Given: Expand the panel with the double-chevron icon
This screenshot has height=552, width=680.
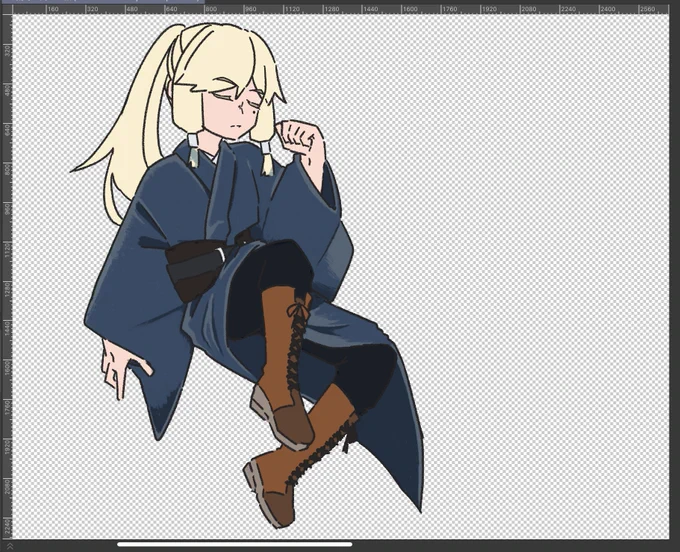Looking at the screenshot, I should (10, 546).
